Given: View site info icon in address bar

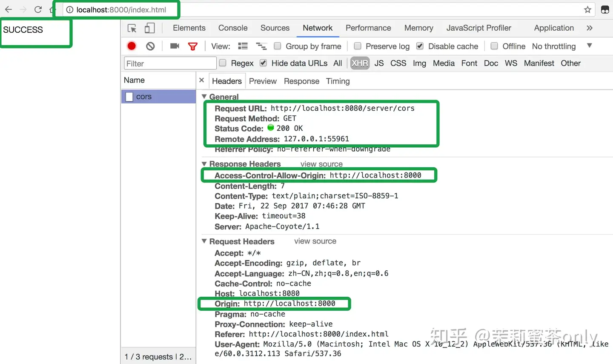Looking at the screenshot, I should 70,9.
